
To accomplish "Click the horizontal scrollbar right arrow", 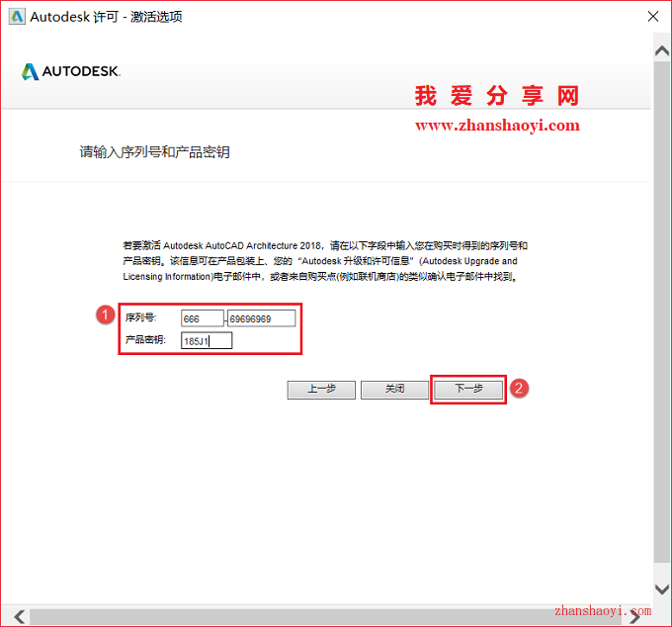I will pos(634,617).
